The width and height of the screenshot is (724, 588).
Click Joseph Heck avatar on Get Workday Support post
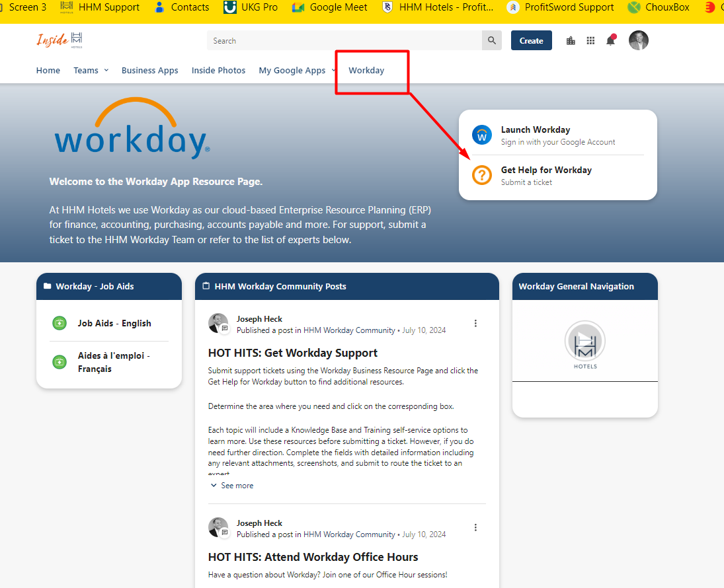[x=218, y=323]
